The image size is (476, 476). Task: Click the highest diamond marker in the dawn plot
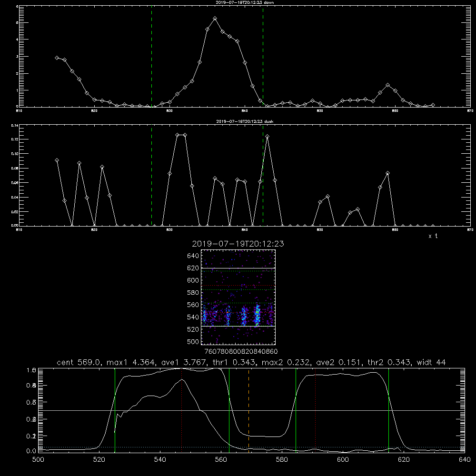click(215, 19)
